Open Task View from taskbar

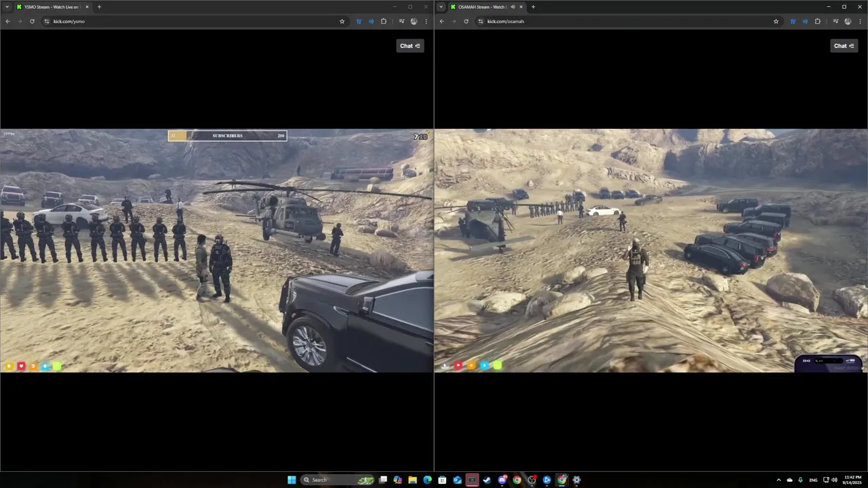click(383, 480)
